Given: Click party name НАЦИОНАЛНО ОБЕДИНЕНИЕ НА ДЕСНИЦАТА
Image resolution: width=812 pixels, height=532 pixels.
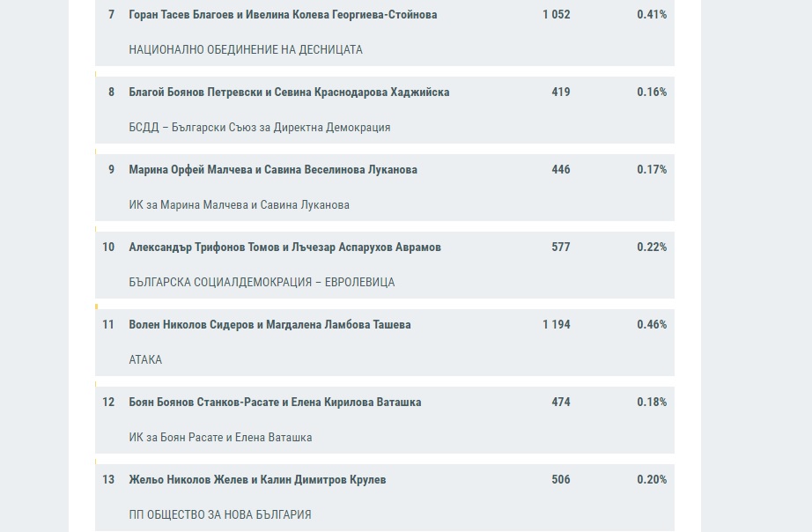Looking at the screenshot, I should point(246,49).
